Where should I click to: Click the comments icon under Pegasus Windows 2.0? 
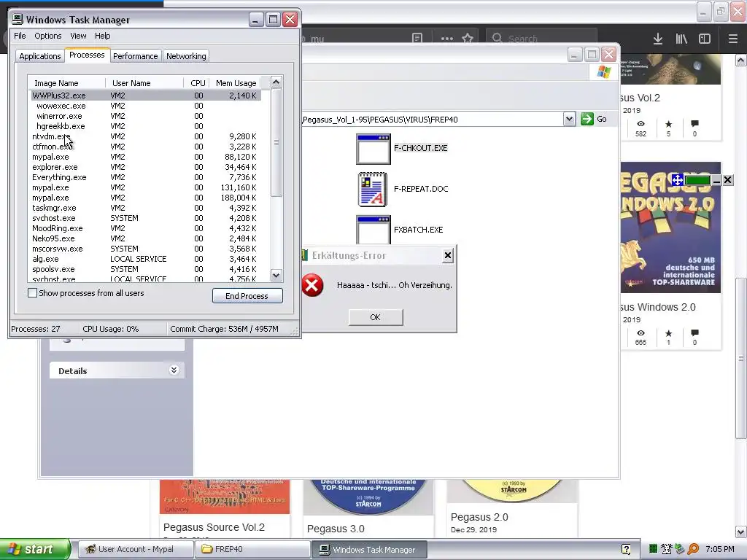[x=694, y=332]
